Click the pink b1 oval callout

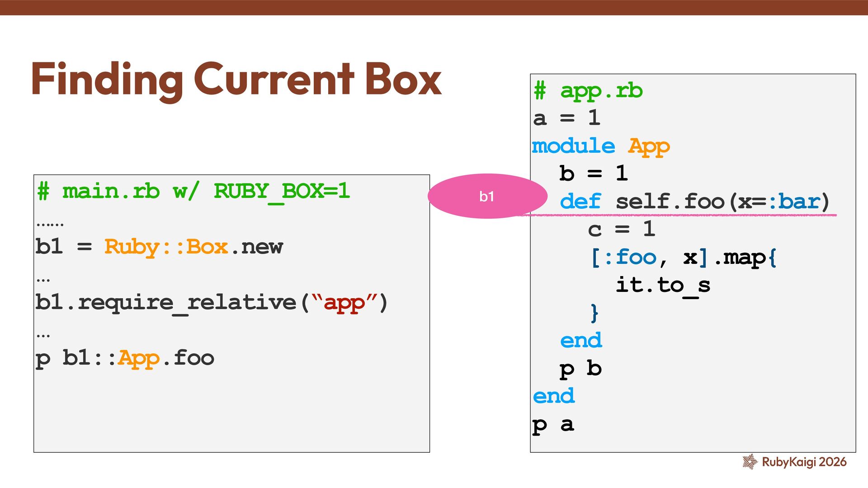point(486,196)
